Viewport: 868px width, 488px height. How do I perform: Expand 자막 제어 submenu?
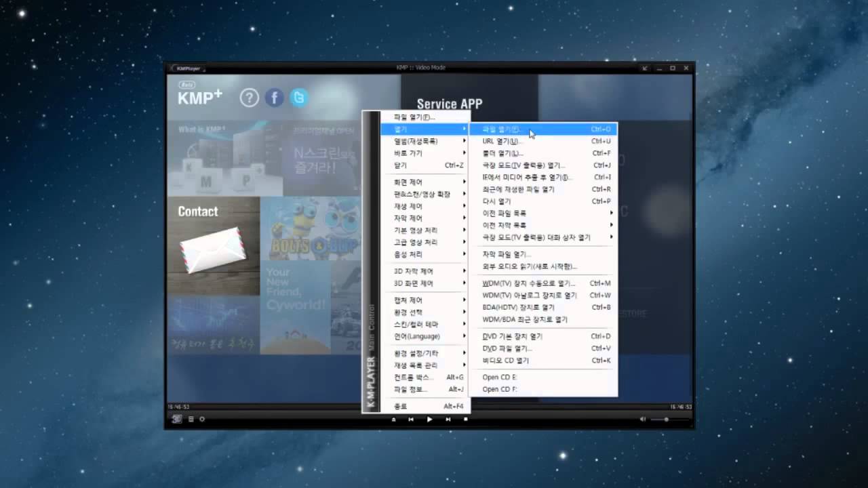point(425,218)
